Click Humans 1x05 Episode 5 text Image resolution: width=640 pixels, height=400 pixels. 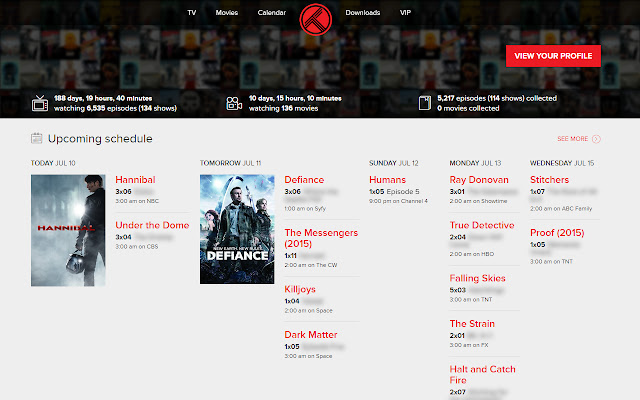pyautogui.click(x=394, y=191)
